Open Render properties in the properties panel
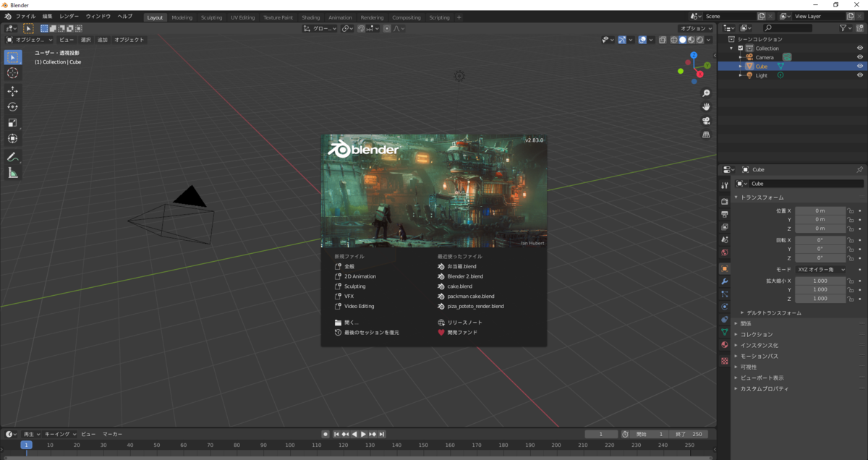Image resolution: width=868 pixels, height=460 pixels. (x=723, y=200)
